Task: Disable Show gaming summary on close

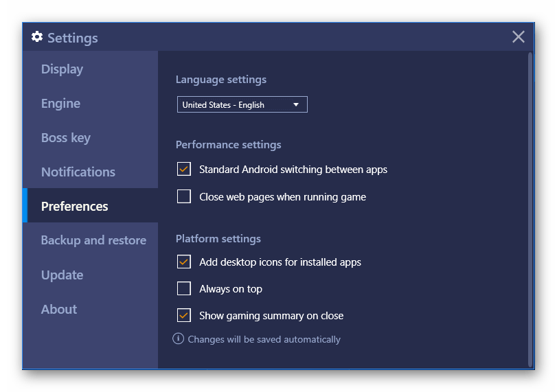Action: [184, 316]
